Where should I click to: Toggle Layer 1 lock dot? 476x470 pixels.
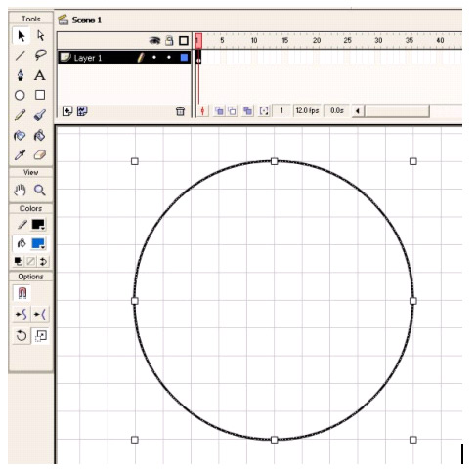pyautogui.click(x=169, y=58)
